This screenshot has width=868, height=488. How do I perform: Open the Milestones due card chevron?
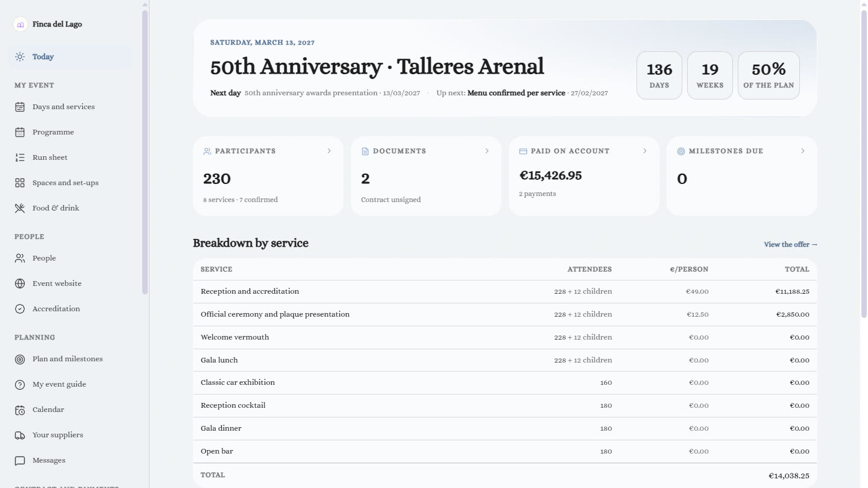803,151
